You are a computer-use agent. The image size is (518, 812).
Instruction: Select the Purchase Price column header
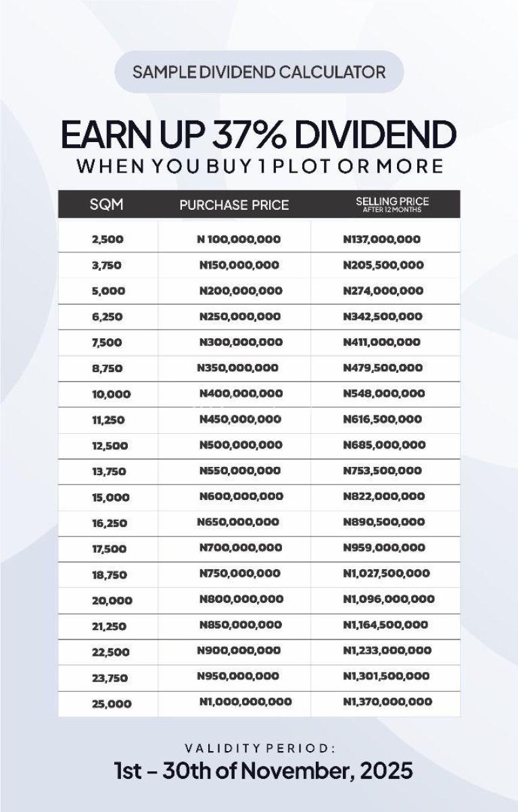234,204
